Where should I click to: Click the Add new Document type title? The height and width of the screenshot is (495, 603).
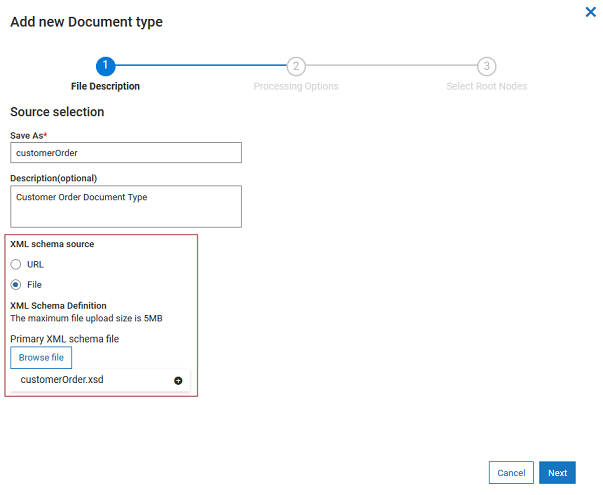point(86,22)
